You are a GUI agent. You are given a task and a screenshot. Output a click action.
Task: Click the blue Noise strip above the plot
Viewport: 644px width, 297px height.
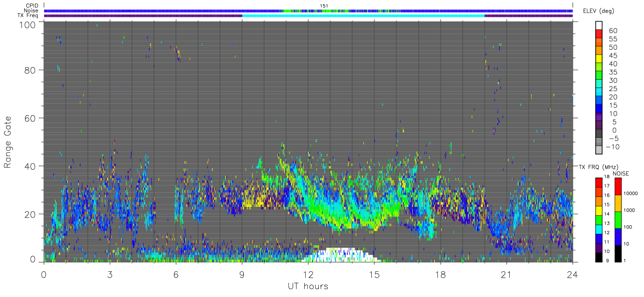308,10
